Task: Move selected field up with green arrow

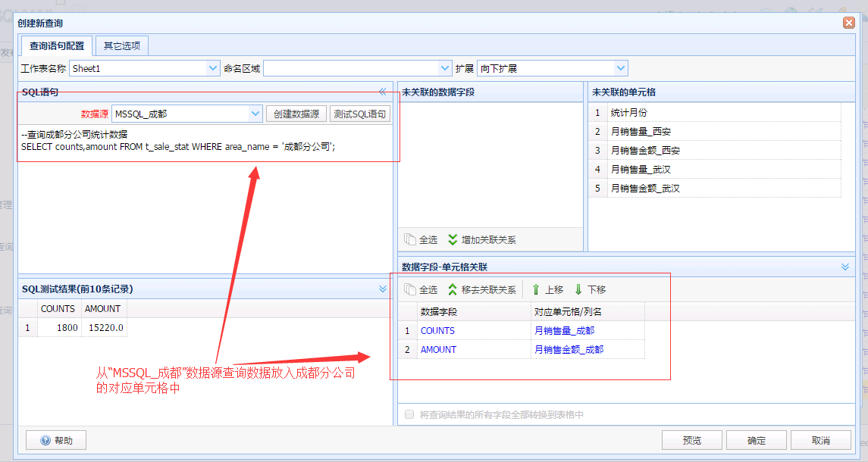Action: point(536,289)
